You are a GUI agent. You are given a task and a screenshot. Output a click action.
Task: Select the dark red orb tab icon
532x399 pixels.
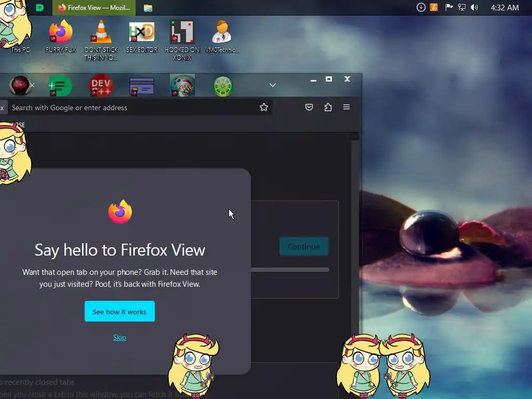[x=20, y=85]
